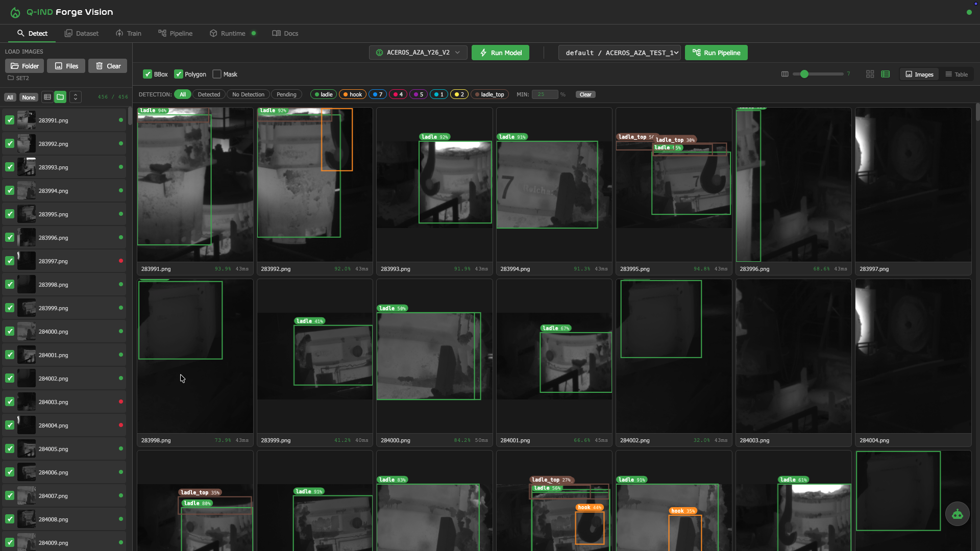The height and width of the screenshot is (551, 980).
Task: Filter by class 5 chip
Action: [x=419, y=94]
